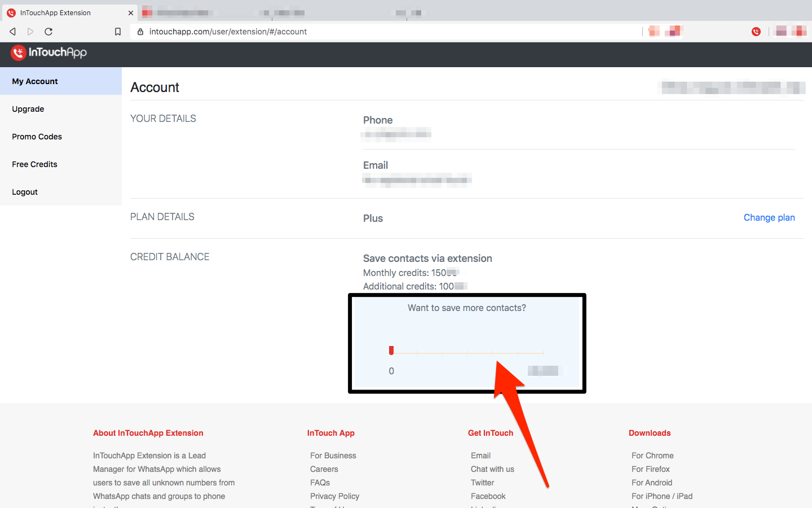Click For Firefox download link
This screenshot has width=812, height=508.
point(651,469)
